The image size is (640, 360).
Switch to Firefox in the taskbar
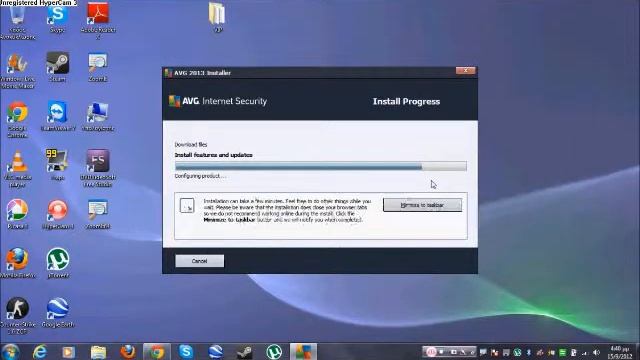pyautogui.click(x=128, y=352)
